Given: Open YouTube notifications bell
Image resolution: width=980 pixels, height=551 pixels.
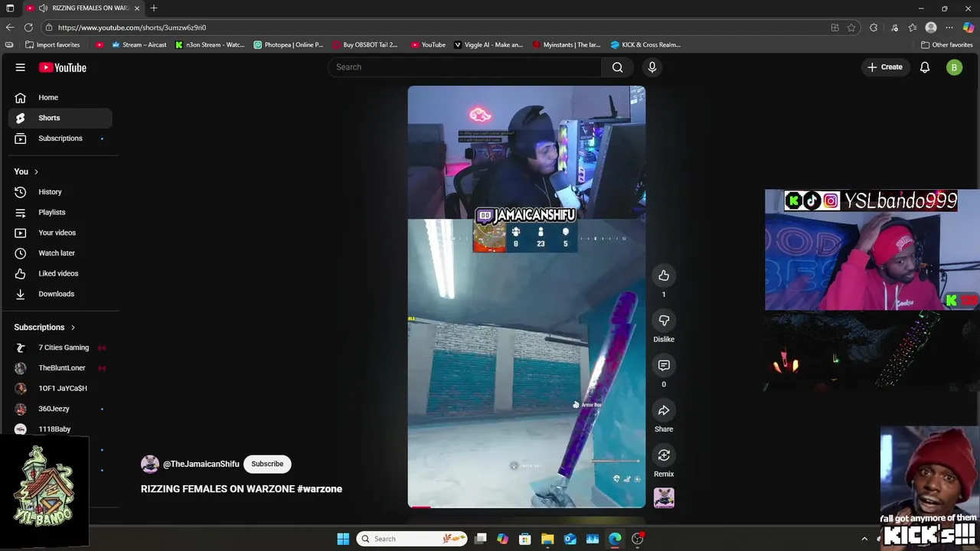Looking at the screenshot, I should click(925, 67).
